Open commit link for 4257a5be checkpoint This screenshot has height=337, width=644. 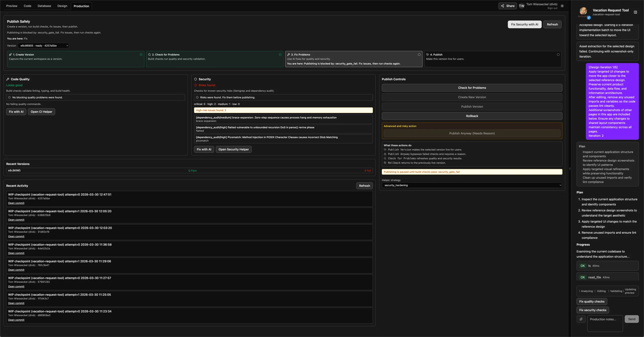16,203
